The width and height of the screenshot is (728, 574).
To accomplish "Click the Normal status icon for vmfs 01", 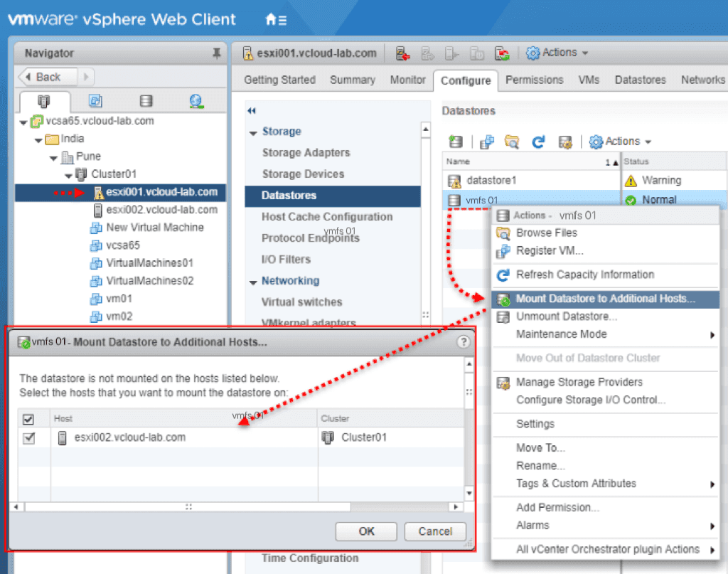I will pos(631,200).
